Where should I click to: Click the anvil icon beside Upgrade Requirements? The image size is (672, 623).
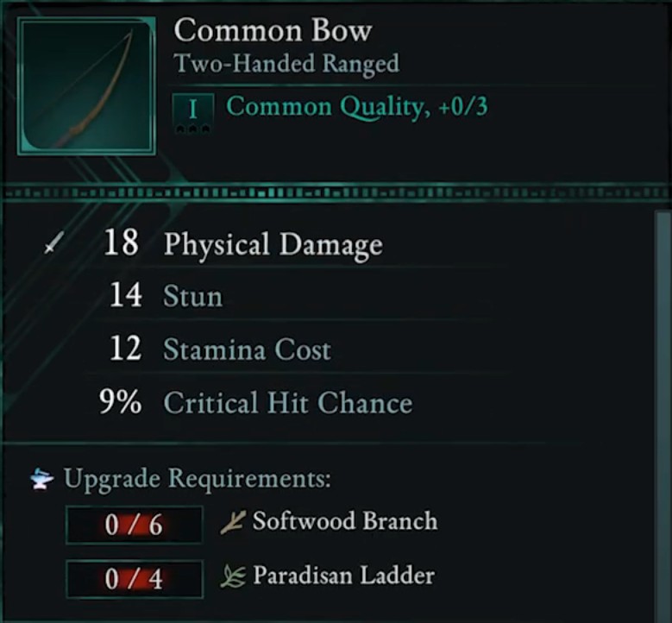click(x=42, y=479)
